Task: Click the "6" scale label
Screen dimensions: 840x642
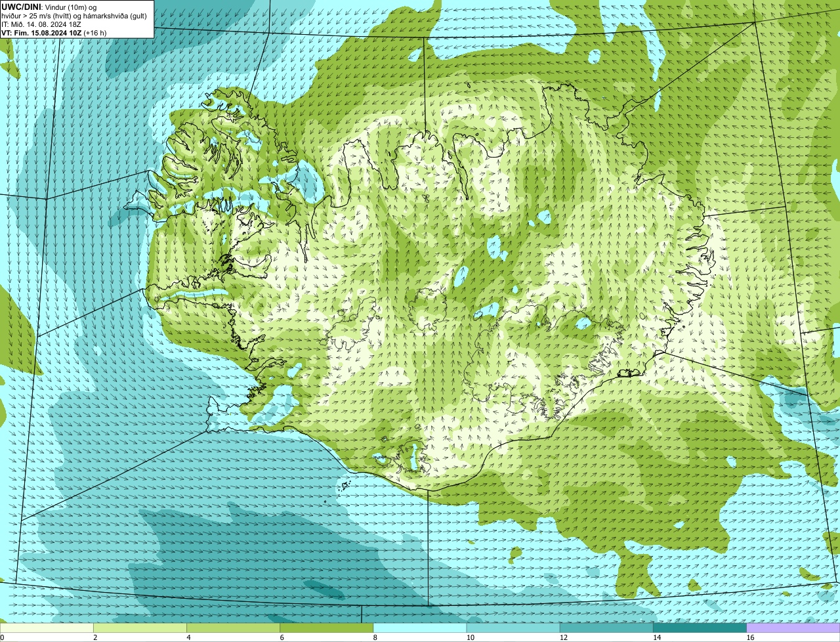Action: click(282, 637)
